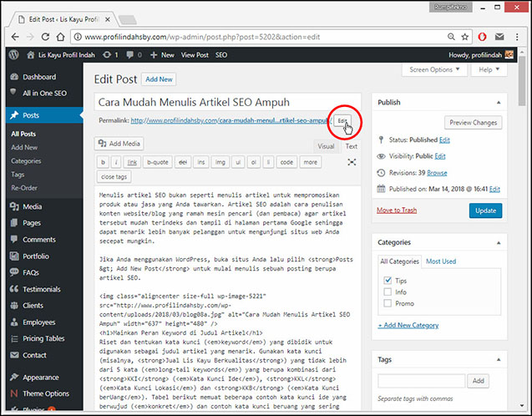Click Move to Trash link
The width and height of the screenshot is (532, 416).
click(397, 211)
